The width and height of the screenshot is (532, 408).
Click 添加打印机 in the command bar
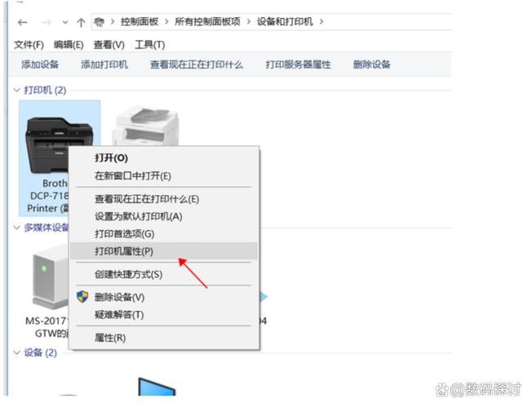104,64
